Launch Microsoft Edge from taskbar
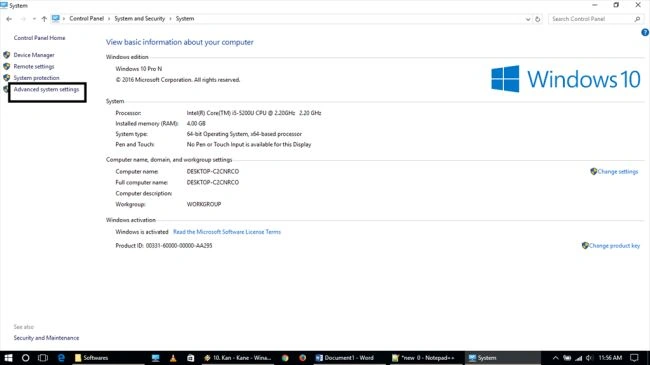The width and height of the screenshot is (650, 365). coord(61,358)
